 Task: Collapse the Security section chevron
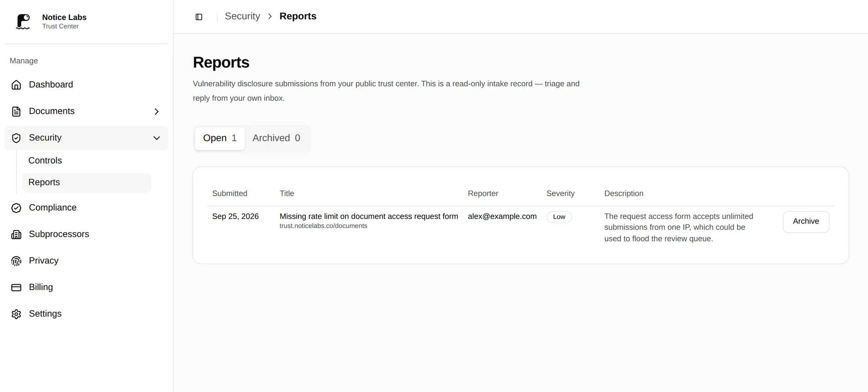[157, 138]
